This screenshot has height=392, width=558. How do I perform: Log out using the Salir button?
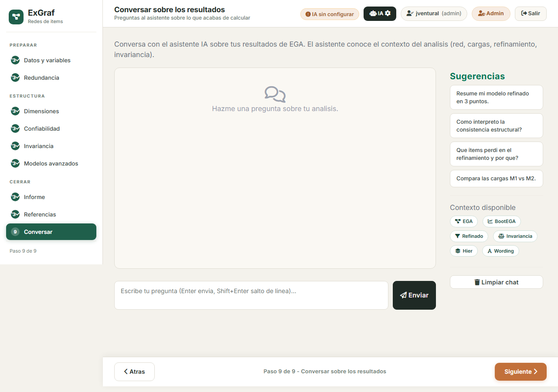tap(531, 14)
